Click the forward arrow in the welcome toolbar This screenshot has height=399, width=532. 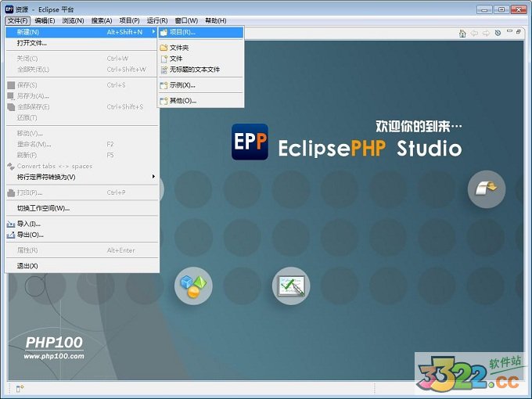(486, 33)
